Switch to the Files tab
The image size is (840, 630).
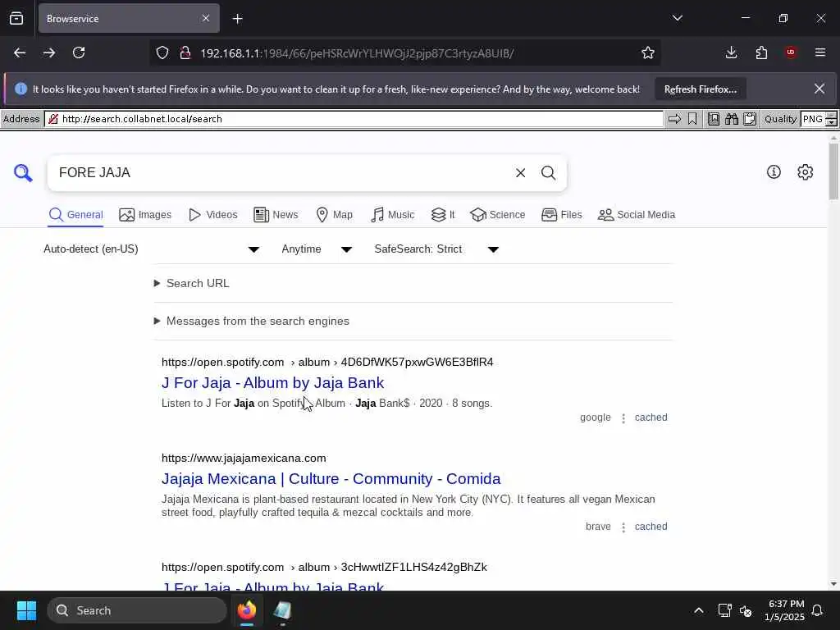click(x=561, y=215)
